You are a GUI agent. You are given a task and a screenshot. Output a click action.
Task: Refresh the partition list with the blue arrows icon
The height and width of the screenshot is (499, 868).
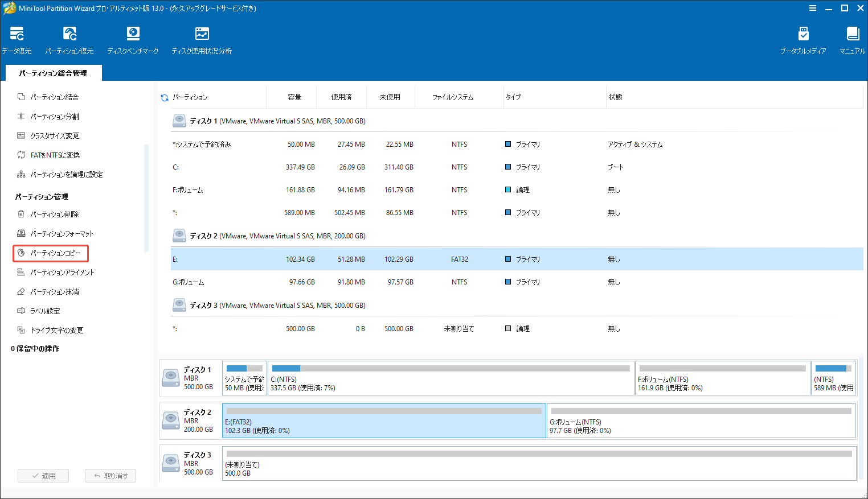pos(164,97)
